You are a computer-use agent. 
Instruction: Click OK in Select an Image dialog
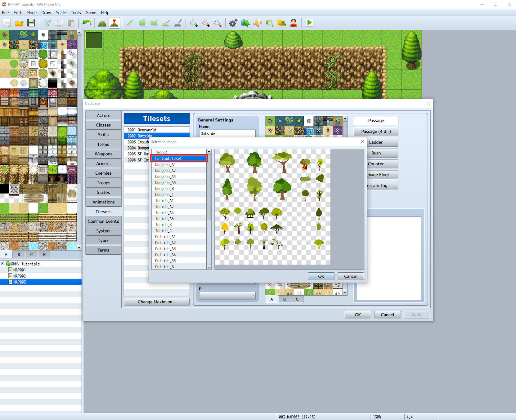321,276
